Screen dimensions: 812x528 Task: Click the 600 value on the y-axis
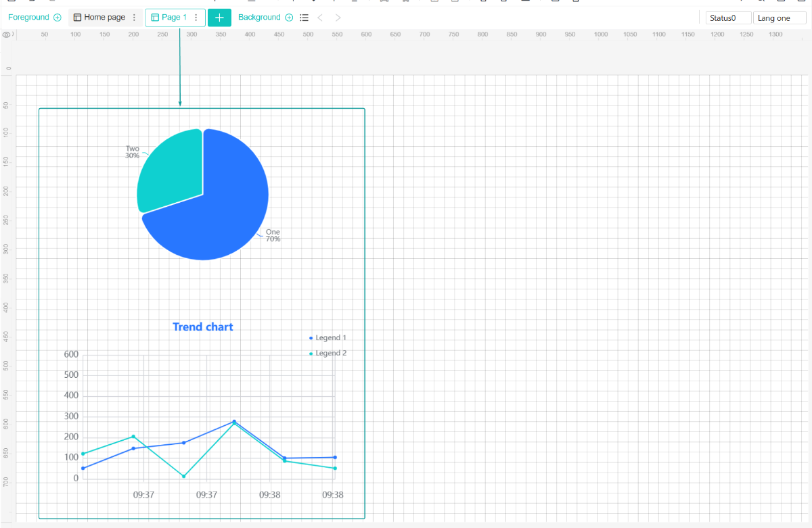pos(71,354)
